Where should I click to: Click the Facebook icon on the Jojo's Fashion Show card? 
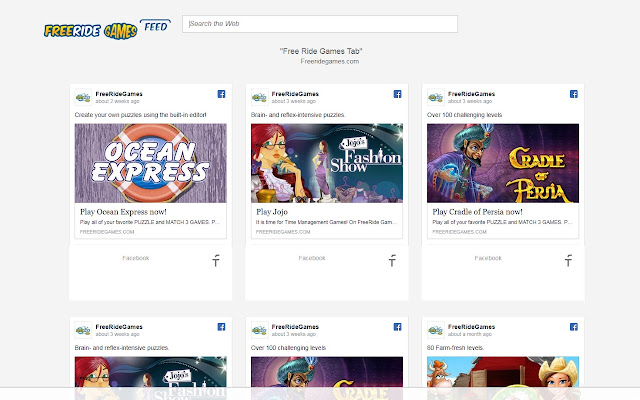click(398, 94)
